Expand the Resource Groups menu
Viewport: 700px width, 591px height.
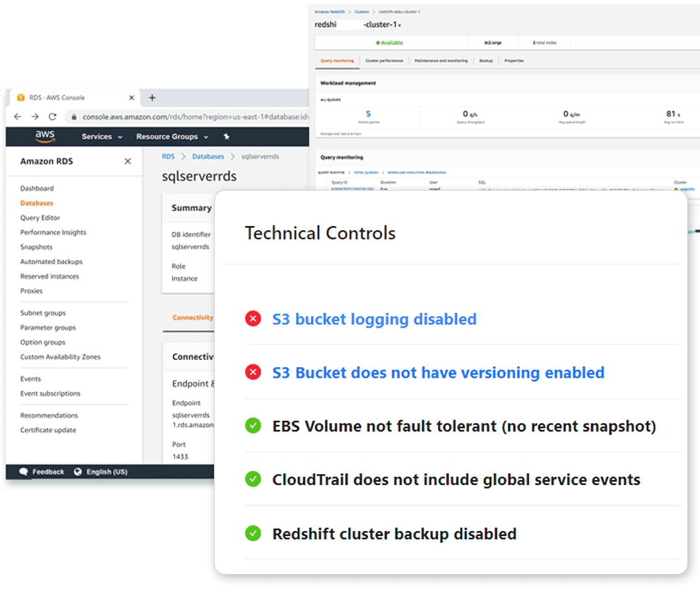(172, 136)
